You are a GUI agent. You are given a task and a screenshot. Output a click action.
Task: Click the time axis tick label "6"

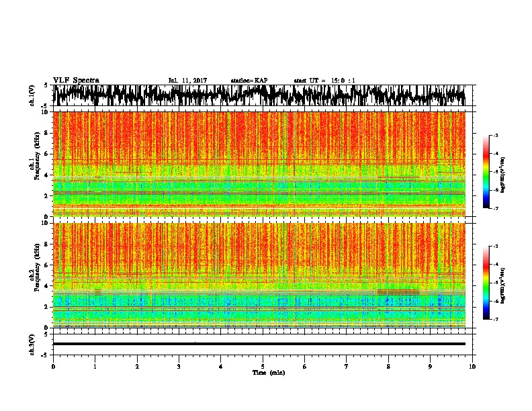(305, 367)
